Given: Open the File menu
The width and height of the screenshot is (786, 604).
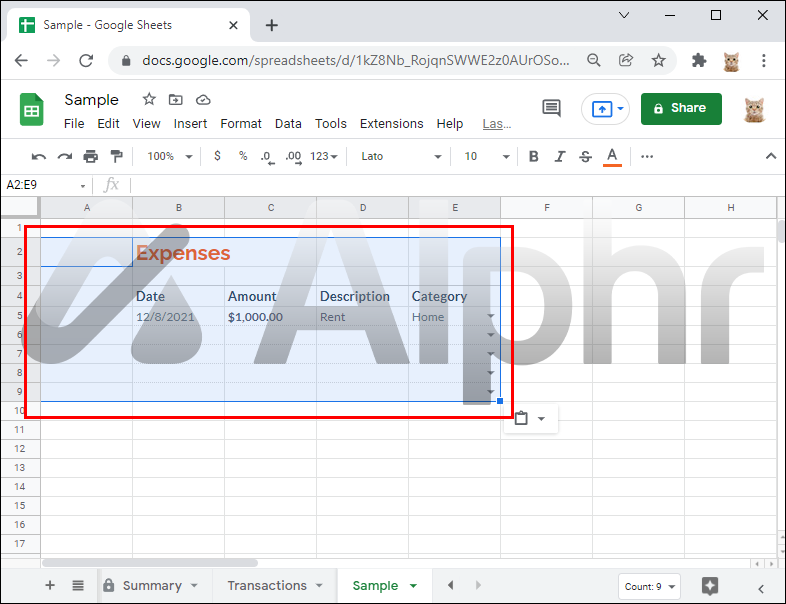Looking at the screenshot, I should coord(74,124).
